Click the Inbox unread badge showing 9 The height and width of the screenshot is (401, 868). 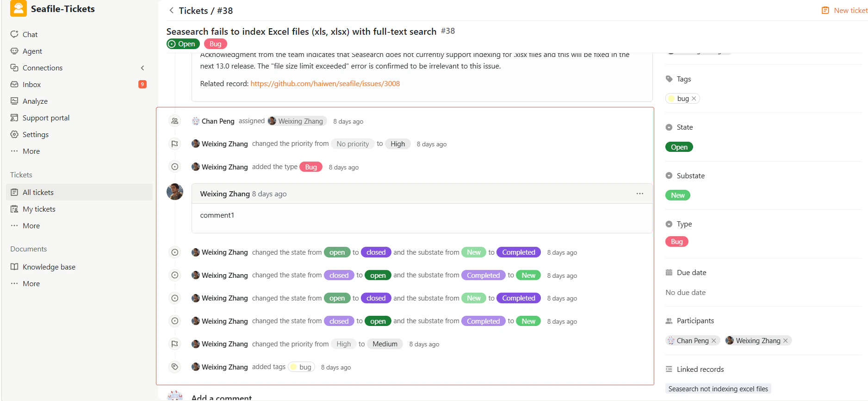tap(143, 84)
